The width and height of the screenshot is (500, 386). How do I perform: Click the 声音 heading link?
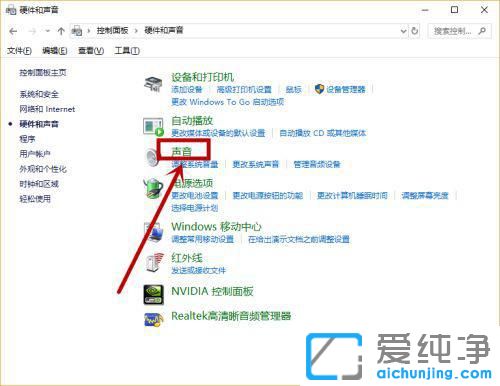pyautogui.click(x=182, y=152)
